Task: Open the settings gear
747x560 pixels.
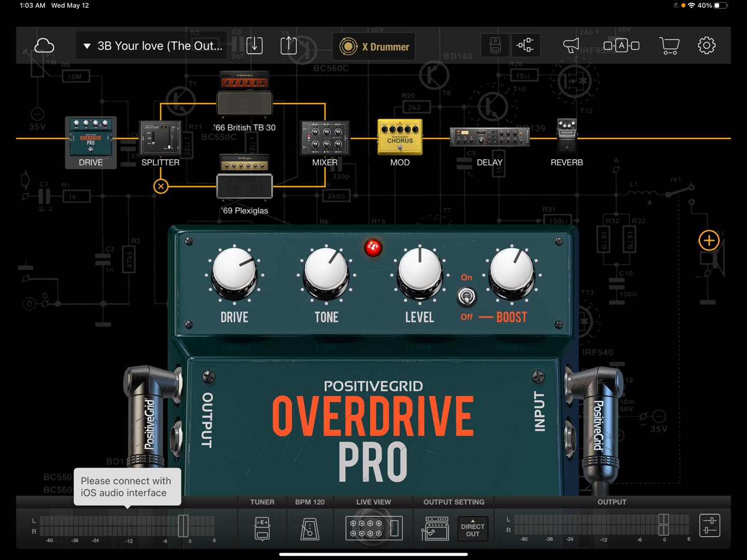Action: [x=707, y=46]
